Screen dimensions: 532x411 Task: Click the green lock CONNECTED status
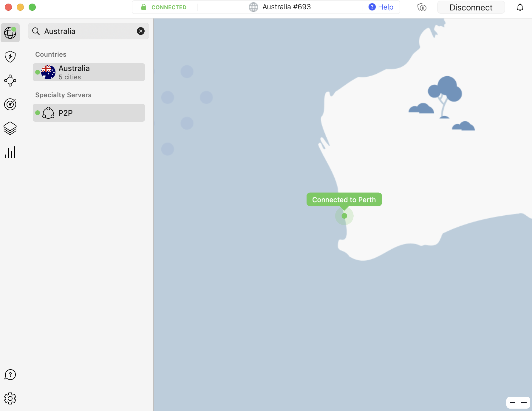[164, 7]
